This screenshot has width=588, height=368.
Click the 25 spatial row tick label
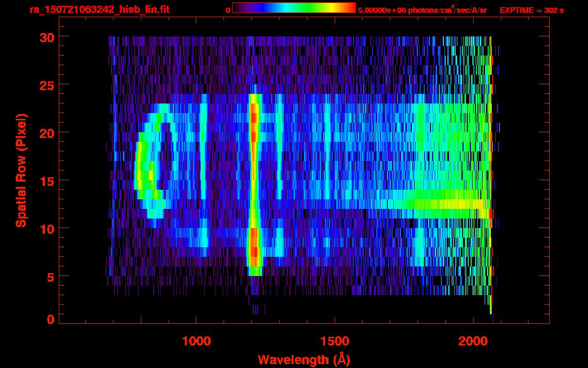tap(46, 85)
